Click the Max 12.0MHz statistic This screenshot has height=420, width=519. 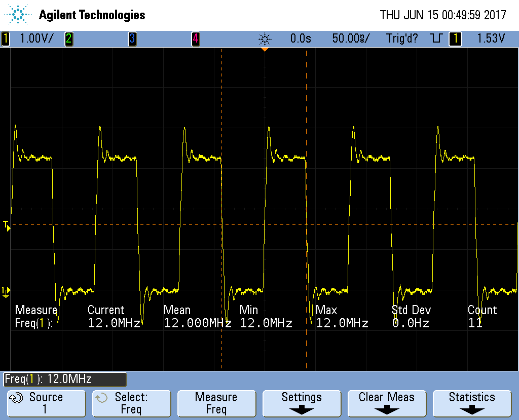pos(342,317)
